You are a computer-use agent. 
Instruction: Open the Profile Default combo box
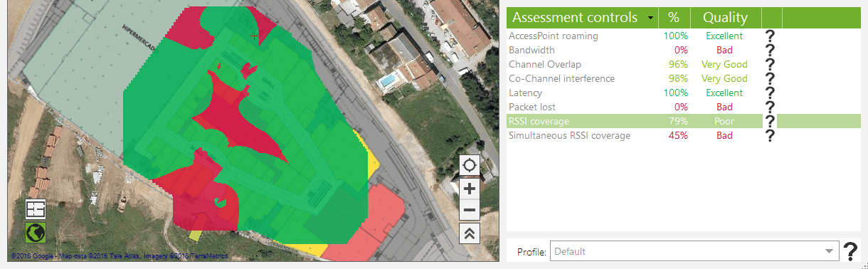point(694,251)
